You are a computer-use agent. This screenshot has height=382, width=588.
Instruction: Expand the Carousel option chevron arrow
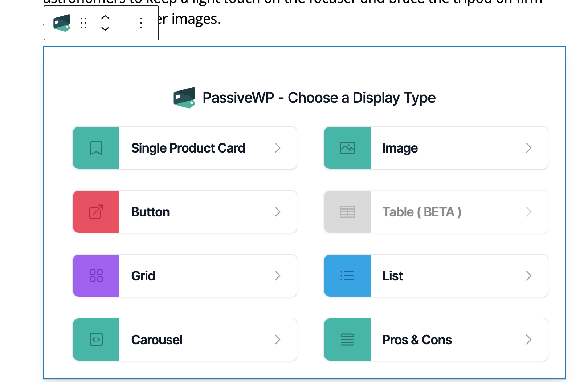278,340
